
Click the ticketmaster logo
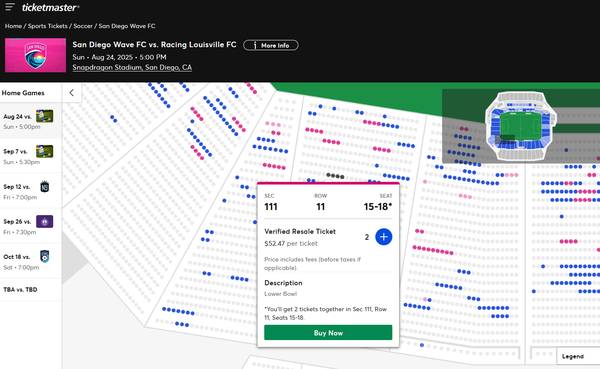pyautogui.click(x=50, y=7)
